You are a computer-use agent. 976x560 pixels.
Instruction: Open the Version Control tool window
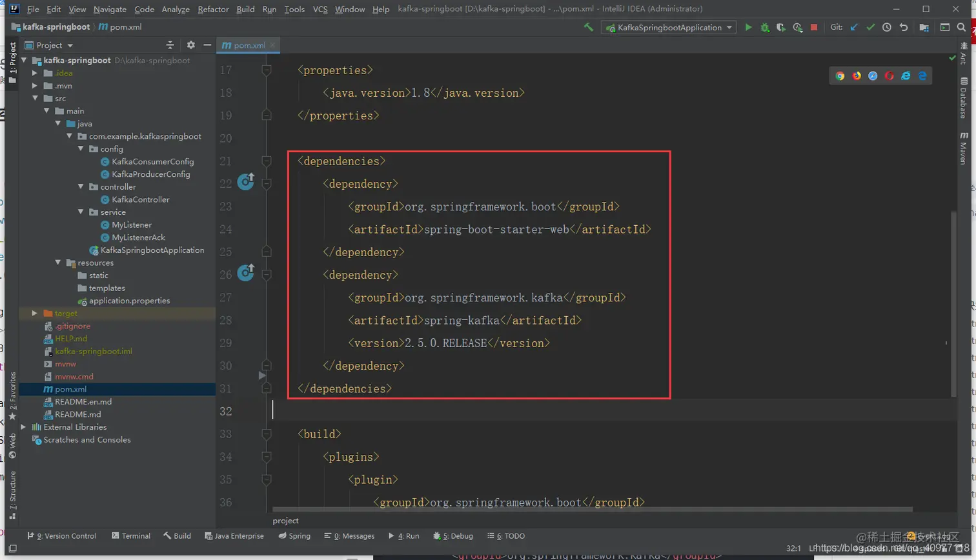coord(61,536)
